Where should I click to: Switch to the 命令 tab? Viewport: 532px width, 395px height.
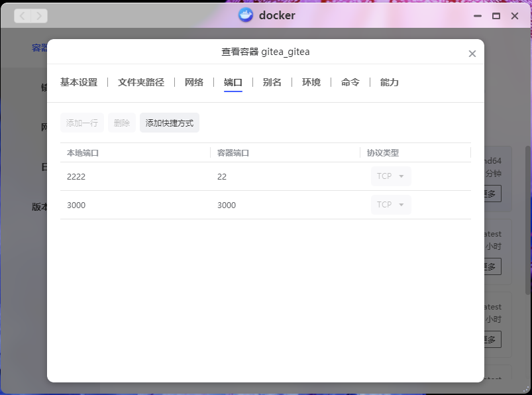click(x=350, y=82)
